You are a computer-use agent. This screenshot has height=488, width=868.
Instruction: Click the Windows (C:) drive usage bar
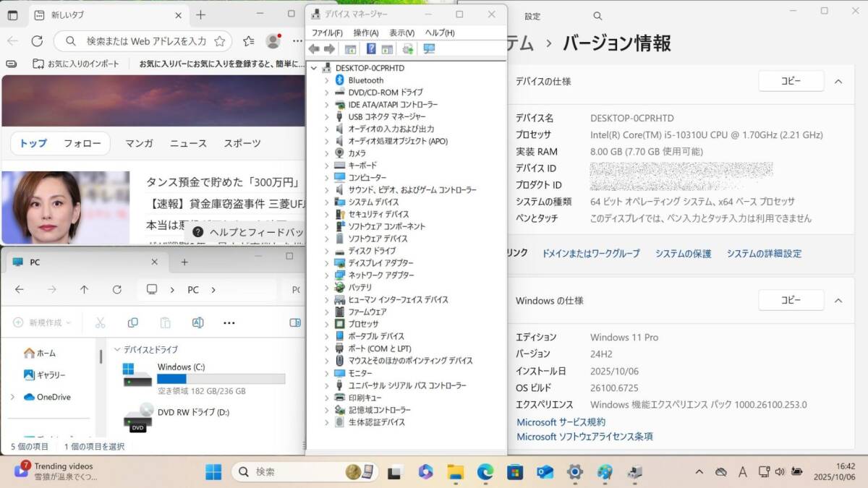221,379
